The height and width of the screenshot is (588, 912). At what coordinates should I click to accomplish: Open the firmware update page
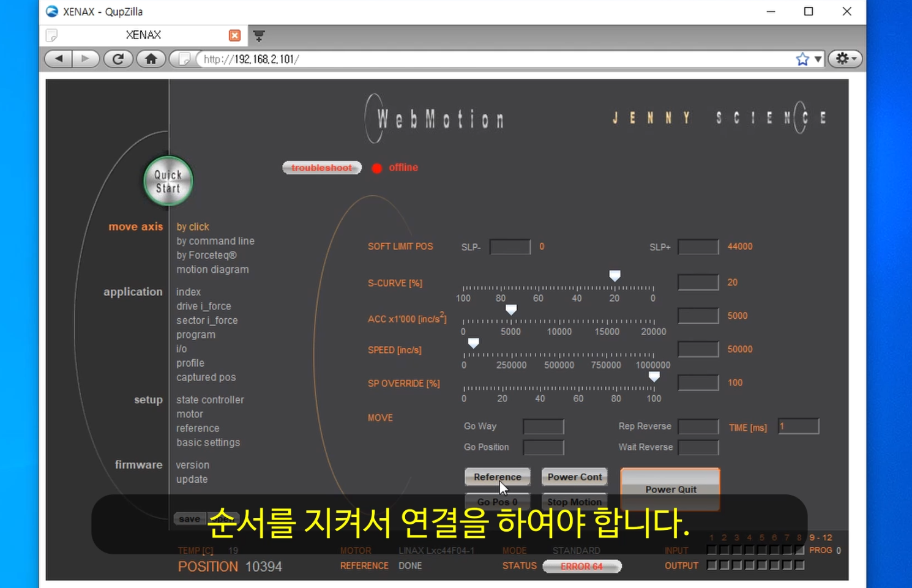192,479
